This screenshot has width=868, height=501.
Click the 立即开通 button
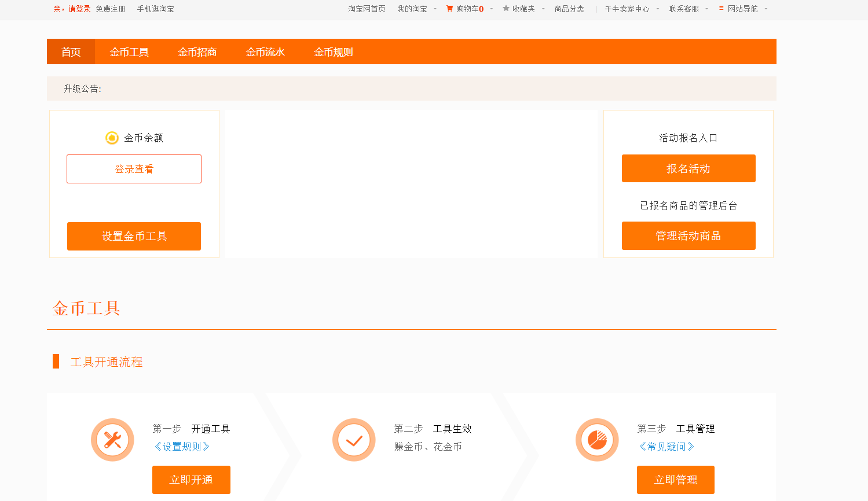tap(191, 480)
